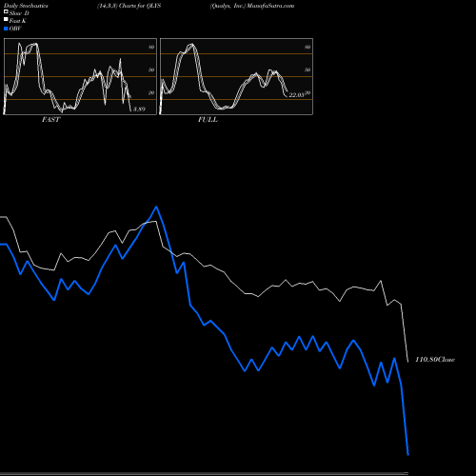
Task: Click the 'Fast K' legend label
Action: point(18,21)
